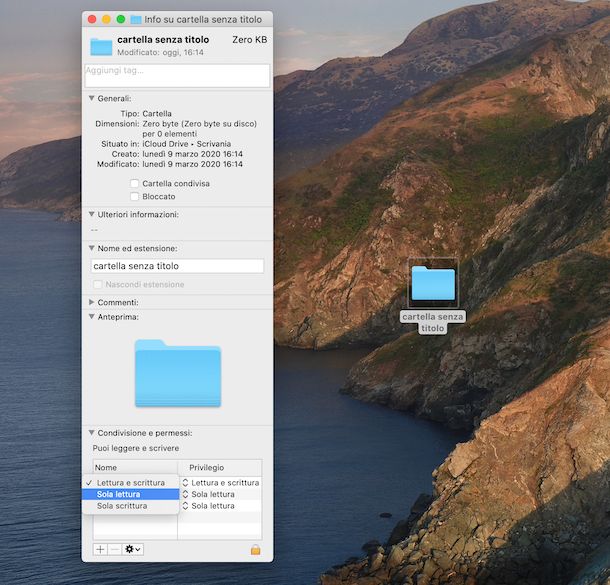Add a user with the plus button

coord(100,549)
